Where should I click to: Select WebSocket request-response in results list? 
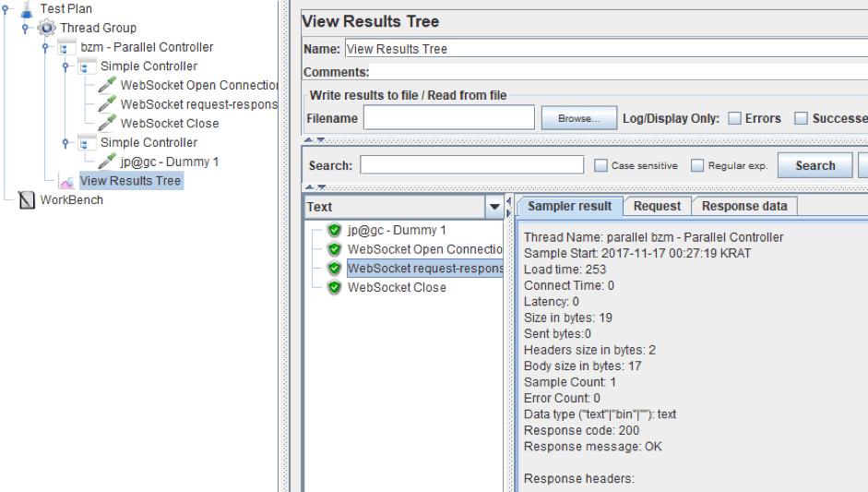[424, 269]
